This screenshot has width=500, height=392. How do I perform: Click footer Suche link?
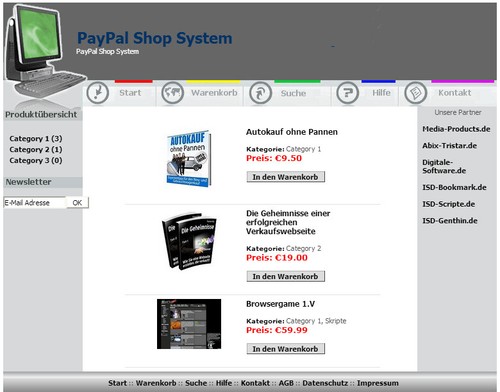[x=196, y=383]
